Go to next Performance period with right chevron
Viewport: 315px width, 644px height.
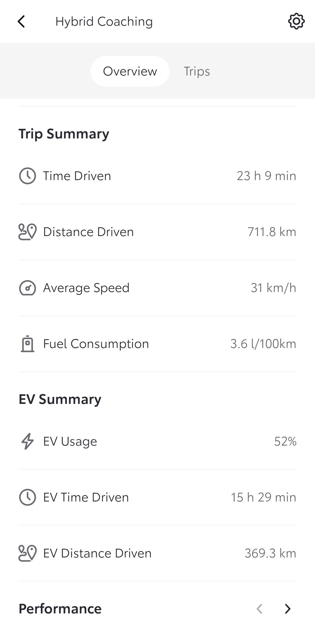pos(288,609)
